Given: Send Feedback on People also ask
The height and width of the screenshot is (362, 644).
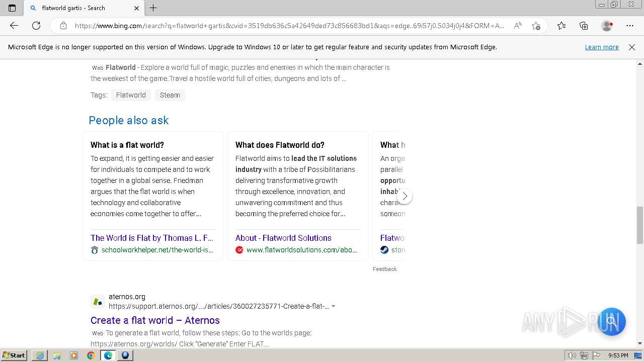Looking at the screenshot, I should tap(385, 269).
